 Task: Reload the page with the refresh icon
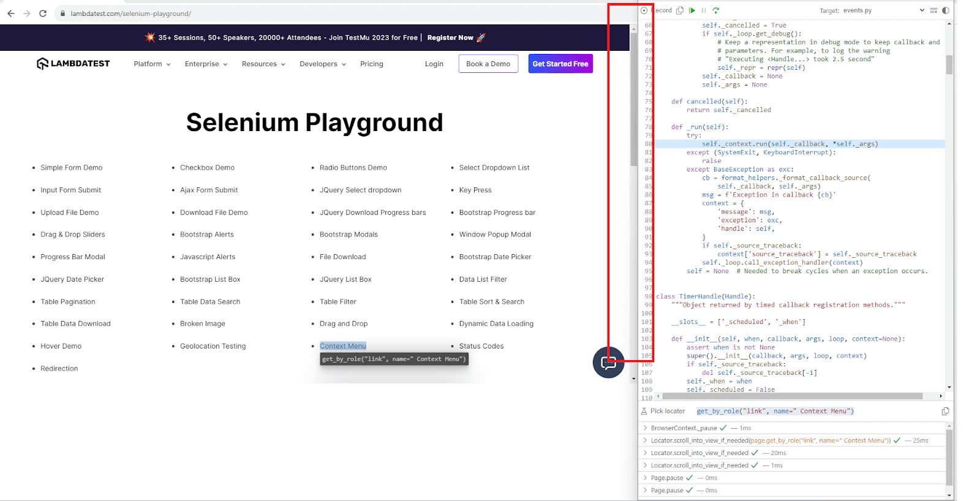coord(43,13)
